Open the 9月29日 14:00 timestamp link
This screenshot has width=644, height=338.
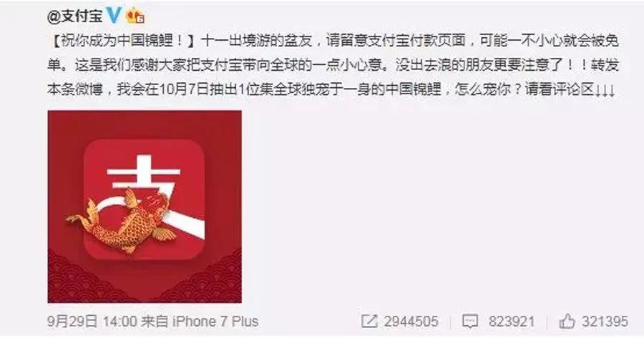[x=92, y=321]
